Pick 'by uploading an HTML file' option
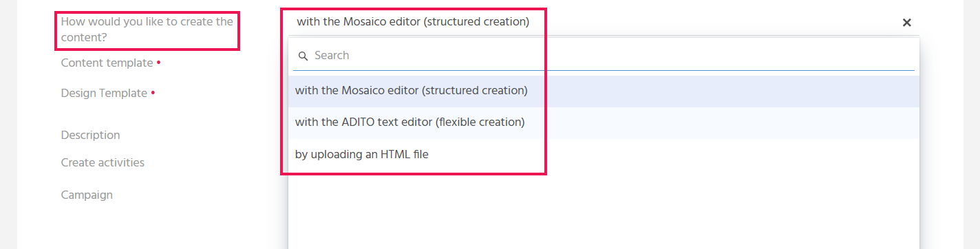Viewport: 980px width, 249px height. click(604, 155)
